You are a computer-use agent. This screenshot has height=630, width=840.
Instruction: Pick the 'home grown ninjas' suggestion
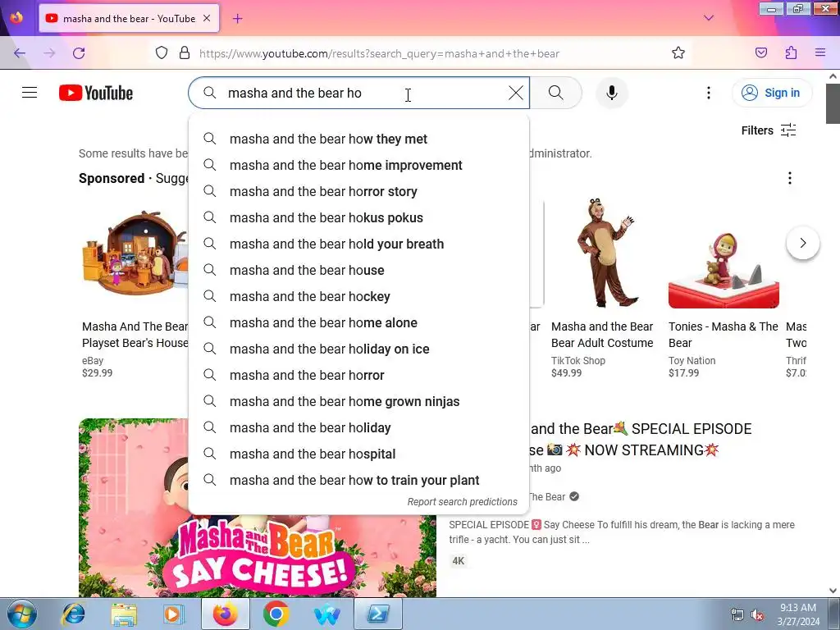(359, 402)
